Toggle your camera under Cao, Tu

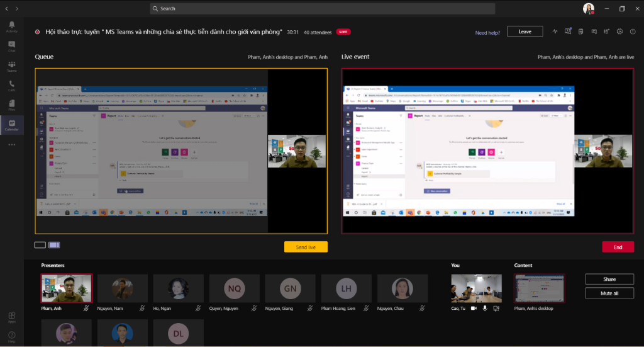tap(474, 309)
